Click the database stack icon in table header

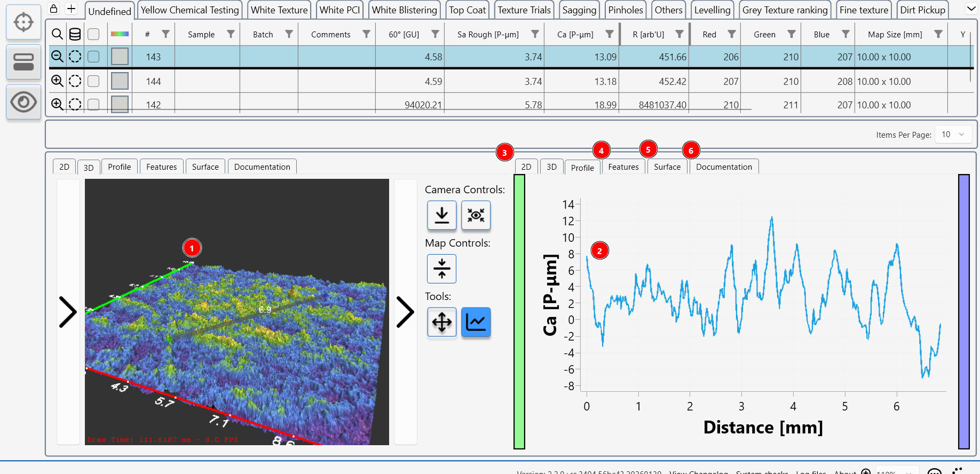pos(75,34)
